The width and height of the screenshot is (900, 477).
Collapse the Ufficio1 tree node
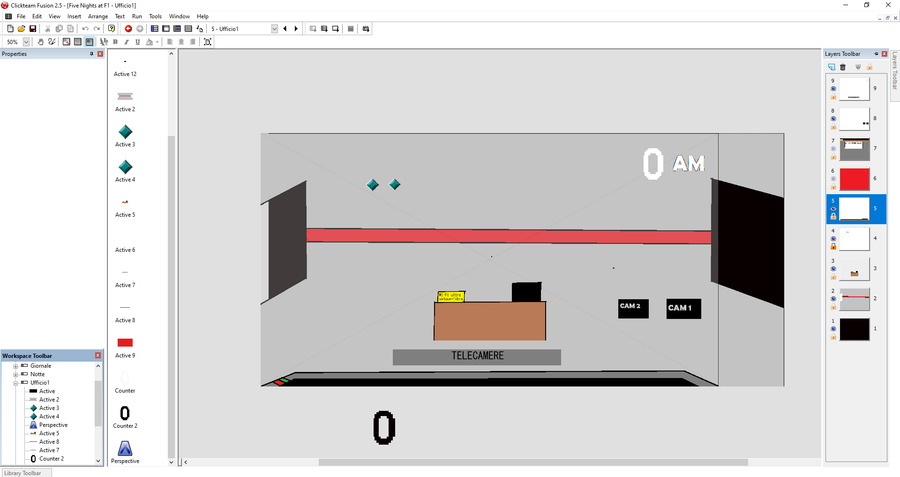click(x=15, y=383)
